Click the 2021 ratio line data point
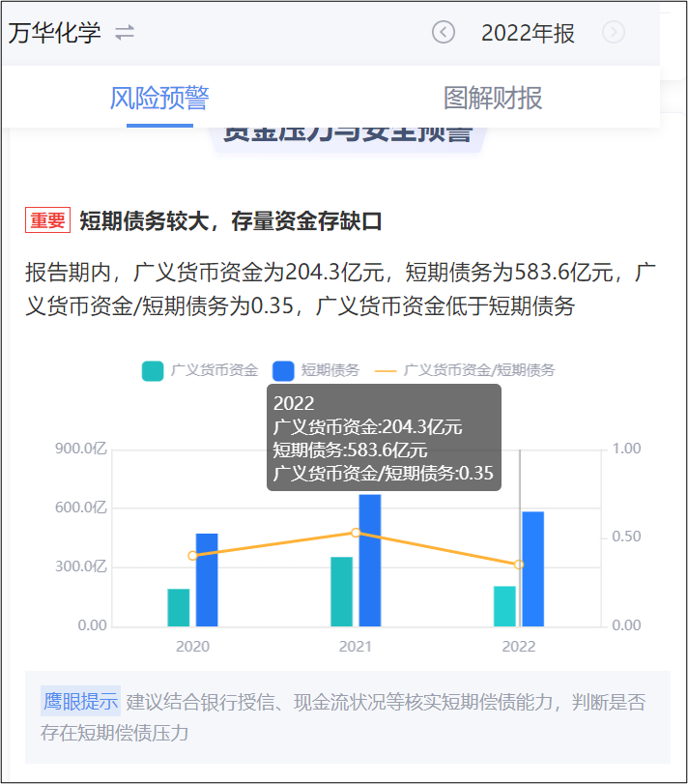This screenshot has height=784, width=688. click(x=356, y=533)
